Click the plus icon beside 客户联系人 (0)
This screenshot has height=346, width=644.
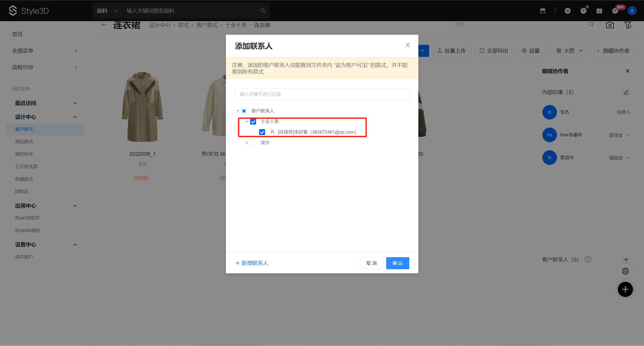[626, 259]
